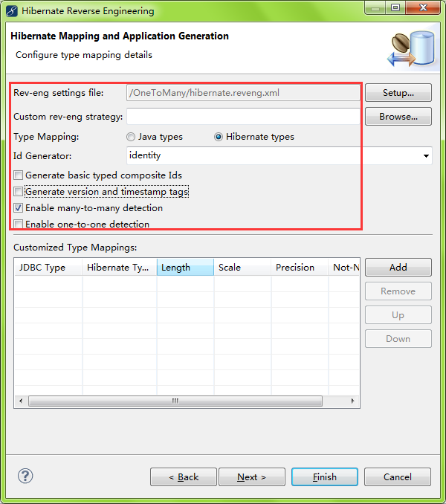The width and height of the screenshot is (446, 504).
Task: Maximize the Hibernate Reverse Engineering window
Action: (395, 8)
